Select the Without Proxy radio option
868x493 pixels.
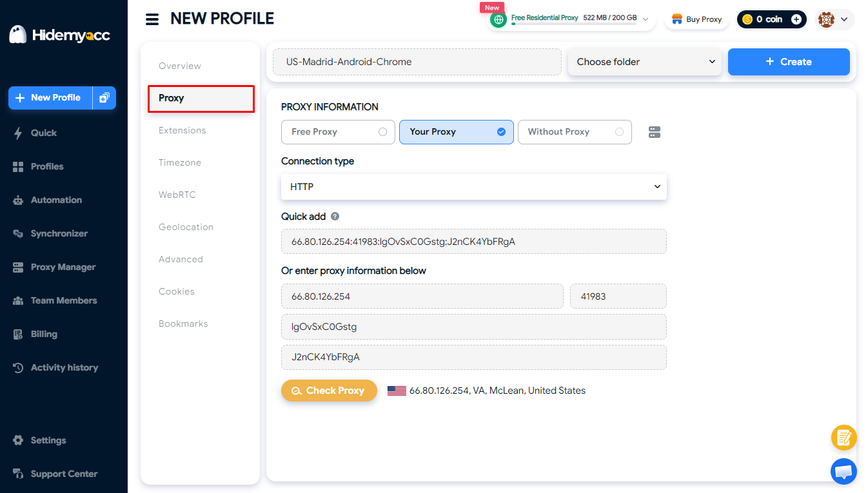tap(575, 131)
